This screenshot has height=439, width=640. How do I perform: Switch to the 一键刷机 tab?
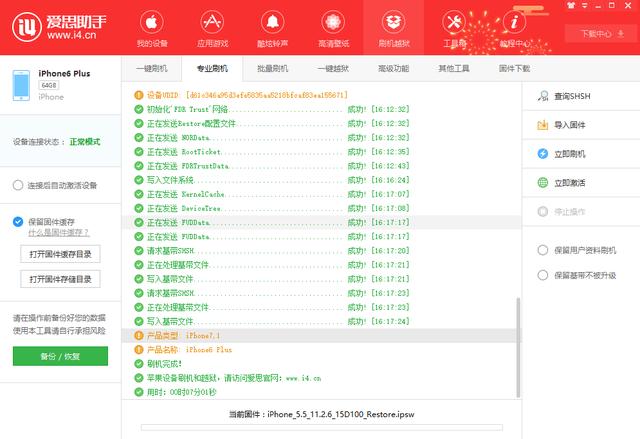pyautogui.click(x=152, y=69)
